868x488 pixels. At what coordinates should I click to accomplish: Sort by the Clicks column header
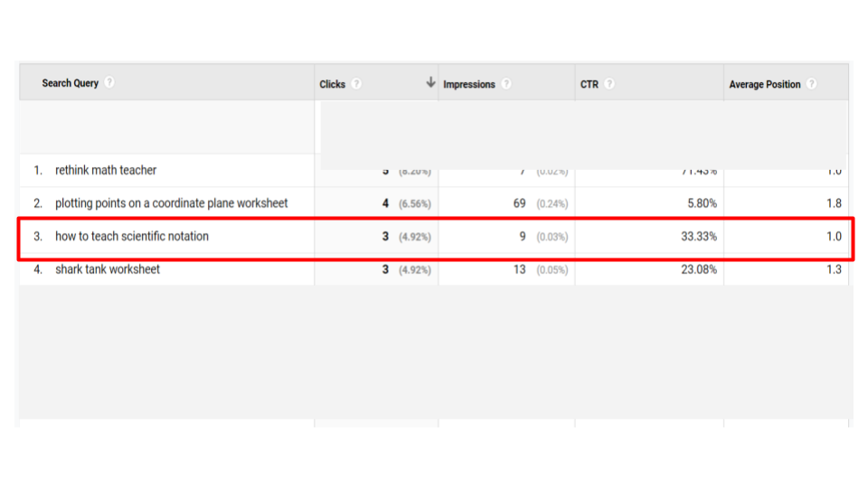332,84
